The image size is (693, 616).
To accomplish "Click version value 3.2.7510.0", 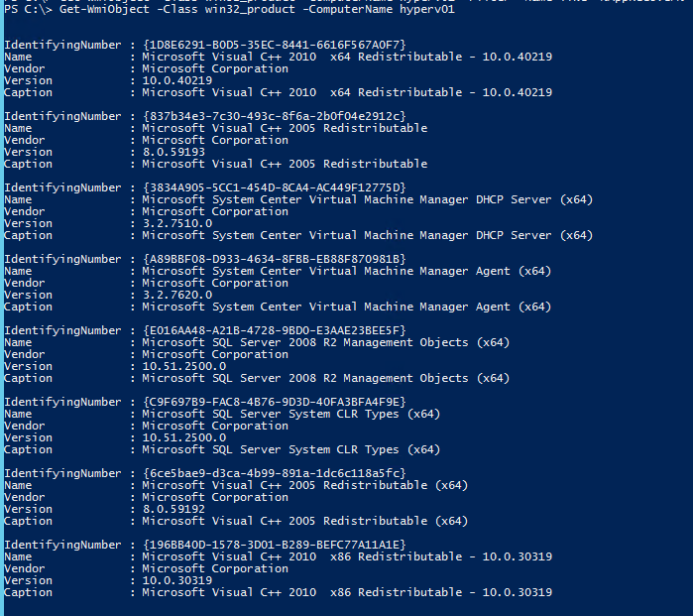I will (177, 223).
